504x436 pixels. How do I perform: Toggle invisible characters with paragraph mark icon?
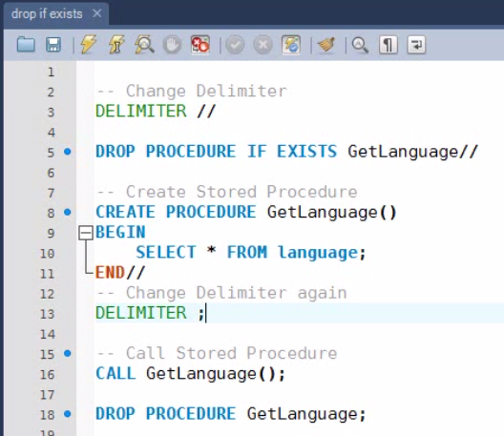click(x=388, y=45)
